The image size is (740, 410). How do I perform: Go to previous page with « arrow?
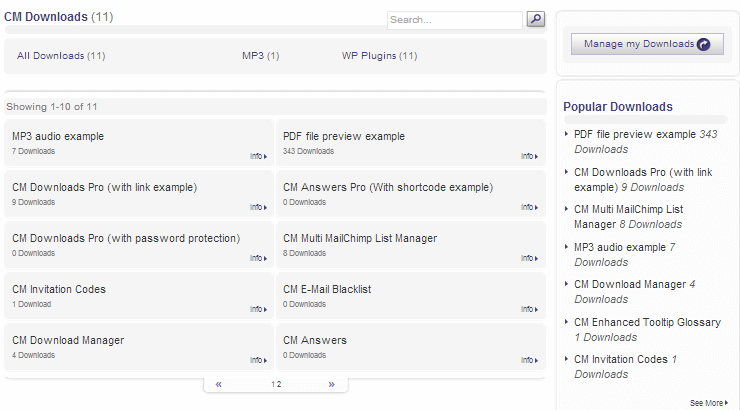pyautogui.click(x=218, y=384)
